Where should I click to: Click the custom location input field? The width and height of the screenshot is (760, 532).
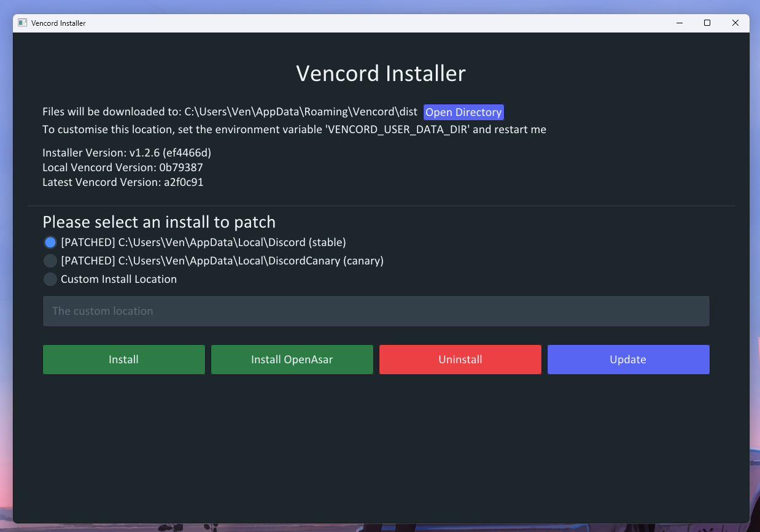point(376,311)
